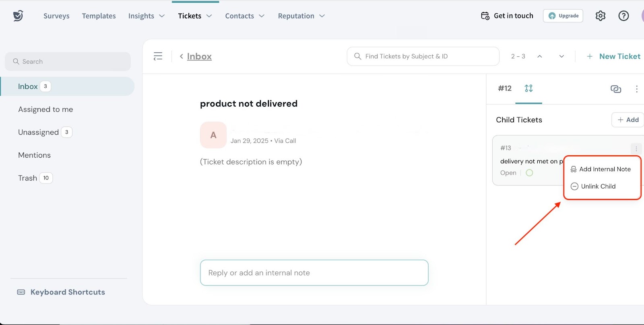Viewport: 644px width, 325px height.
Task: Click the status circle on child ticket #13
Action: [529, 173]
